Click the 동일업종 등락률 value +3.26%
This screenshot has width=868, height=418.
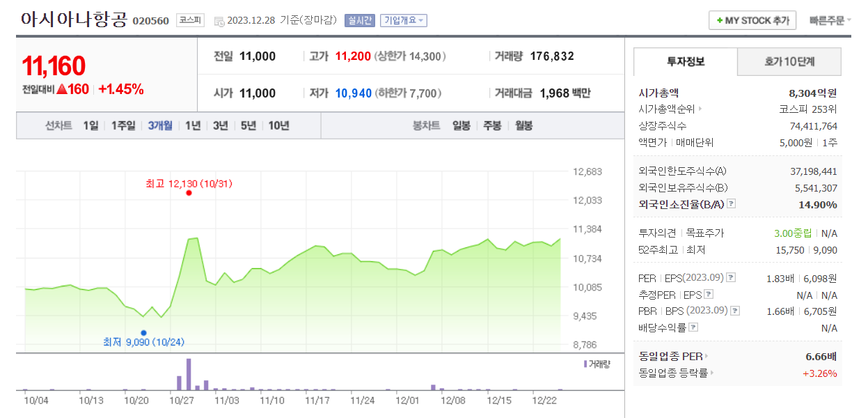[820, 373]
